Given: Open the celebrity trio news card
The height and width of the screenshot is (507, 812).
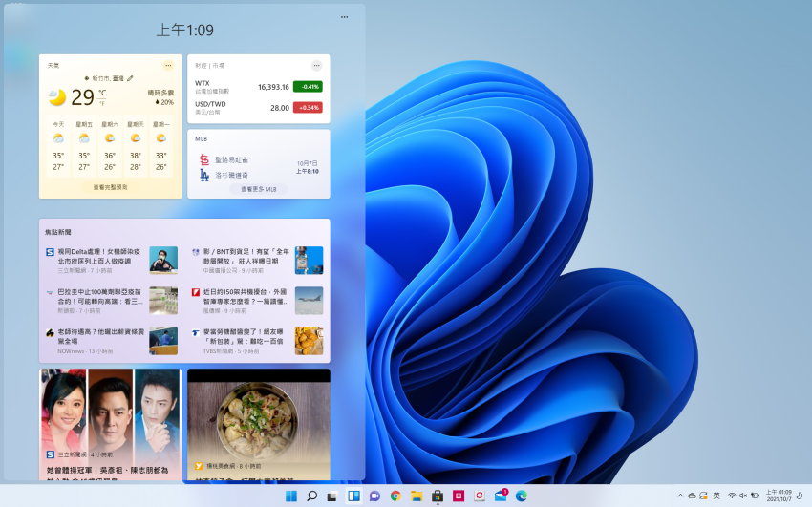Looking at the screenshot, I should click(110, 424).
